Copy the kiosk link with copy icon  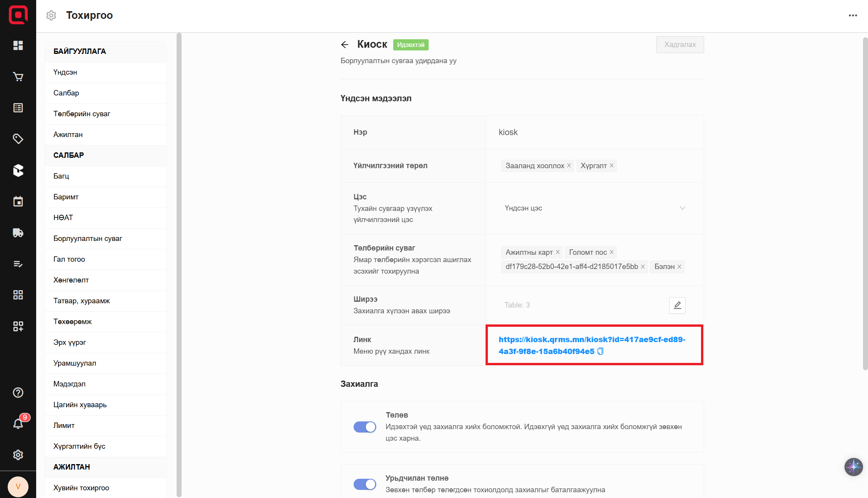point(600,351)
